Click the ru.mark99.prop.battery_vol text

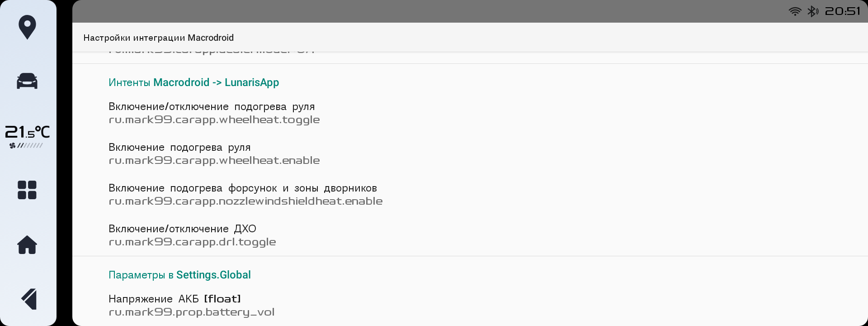click(192, 312)
